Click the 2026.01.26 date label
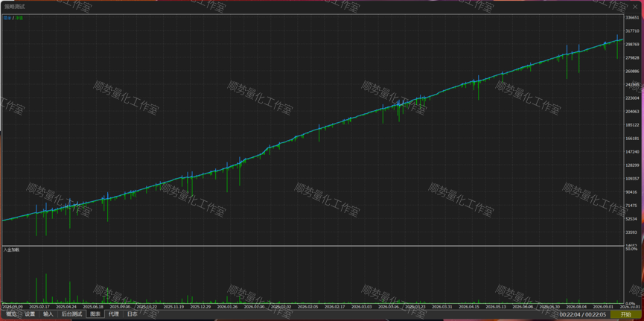This screenshot has width=644, height=321. coord(227,307)
